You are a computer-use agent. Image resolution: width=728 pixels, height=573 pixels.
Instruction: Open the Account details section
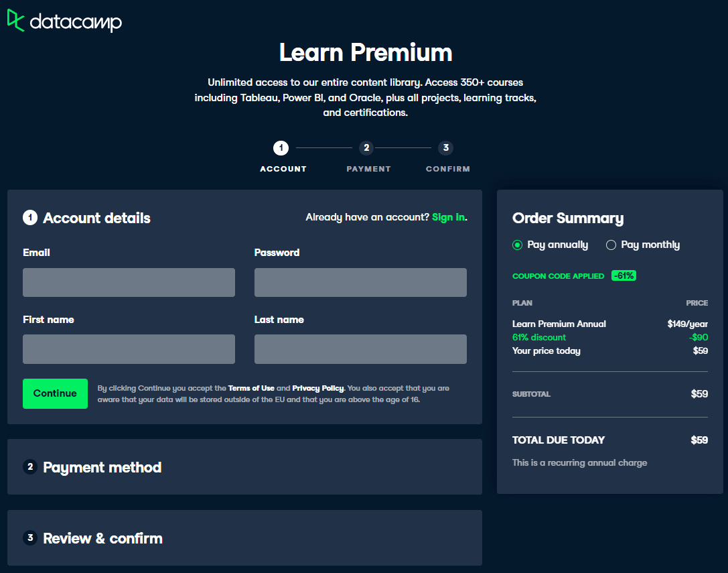96,217
